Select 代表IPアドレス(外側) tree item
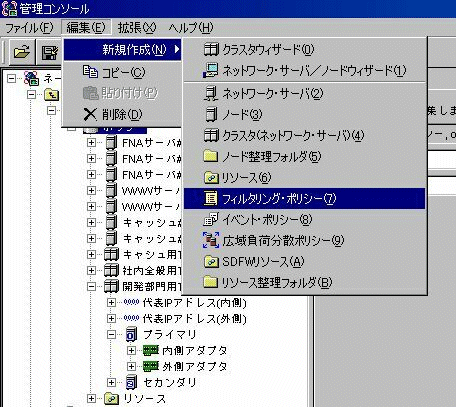The width and height of the screenshot is (456, 407). [195, 319]
